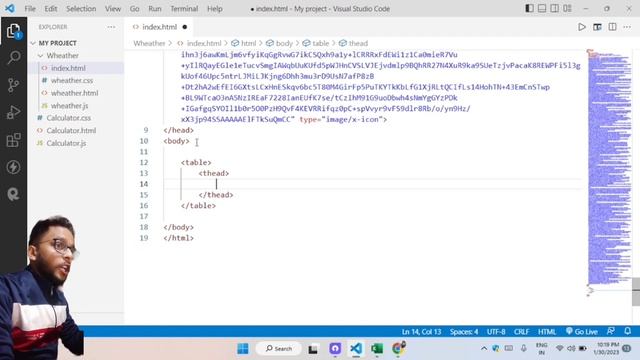Close index.html via unsaved dot

185,27
